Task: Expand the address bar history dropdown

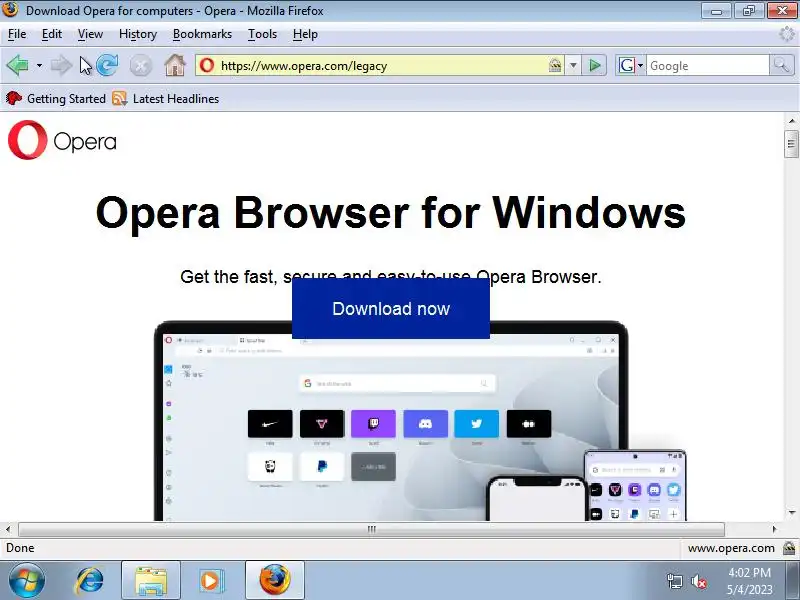Action: (573, 65)
